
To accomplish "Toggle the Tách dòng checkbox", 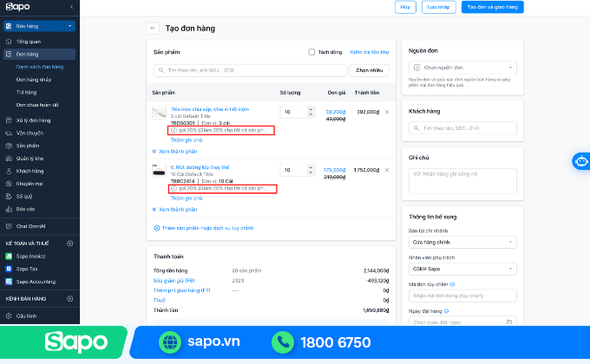I will [311, 52].
